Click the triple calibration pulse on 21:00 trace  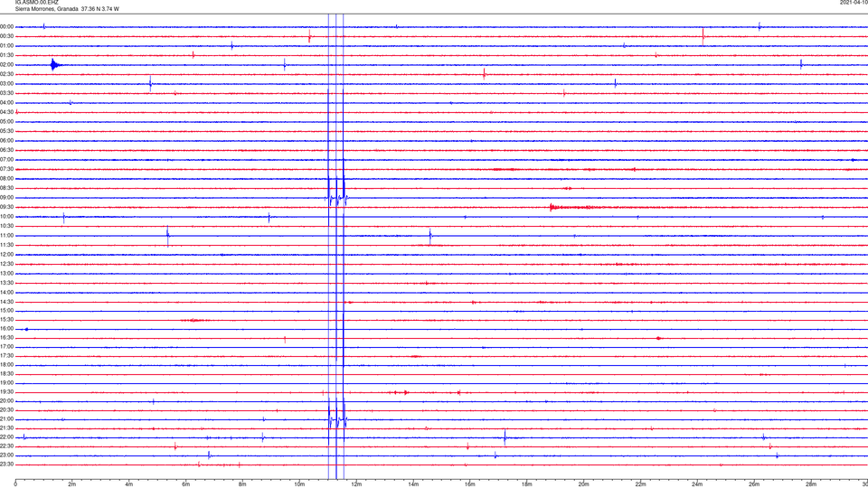(336, 419)
